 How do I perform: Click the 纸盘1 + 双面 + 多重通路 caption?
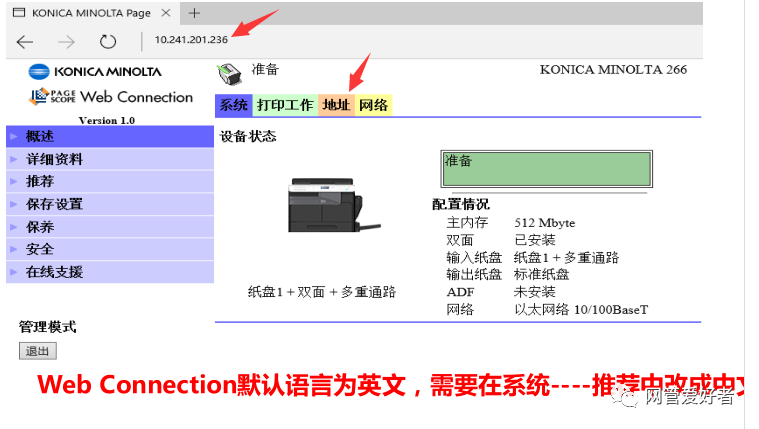pyautogui.click(x=322, y=292)
